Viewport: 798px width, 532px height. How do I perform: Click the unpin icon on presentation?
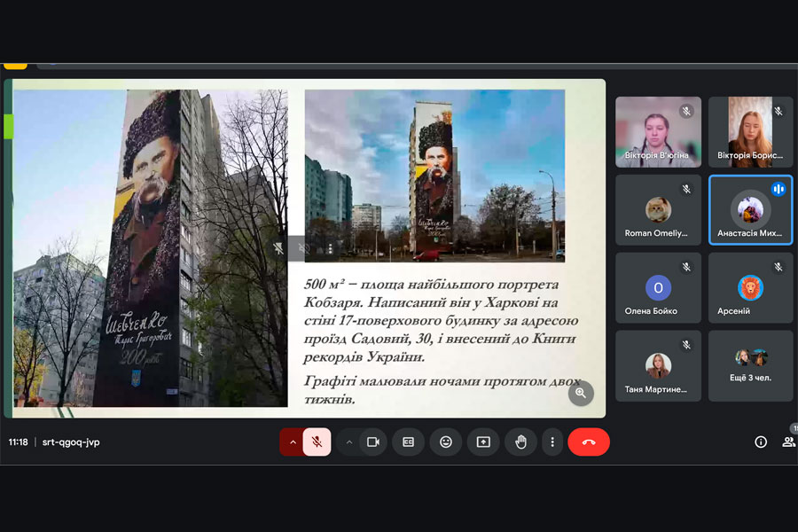(278, 248)
